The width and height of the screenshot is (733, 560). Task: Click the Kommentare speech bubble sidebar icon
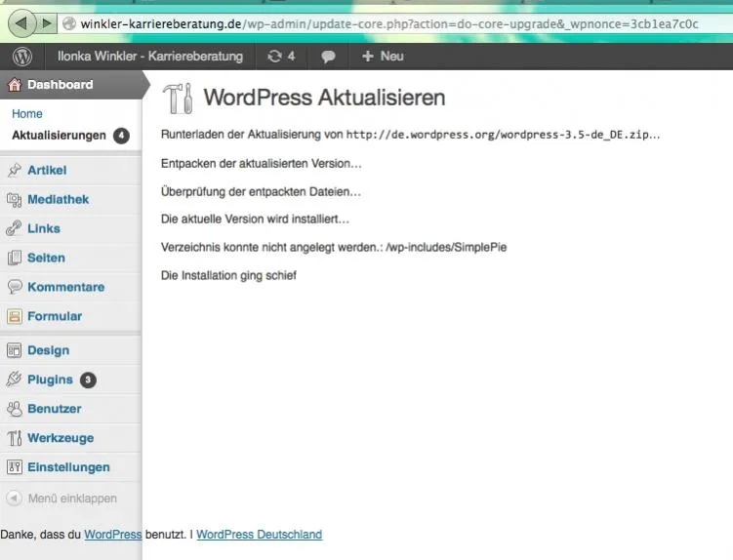[x=15, y=287]
